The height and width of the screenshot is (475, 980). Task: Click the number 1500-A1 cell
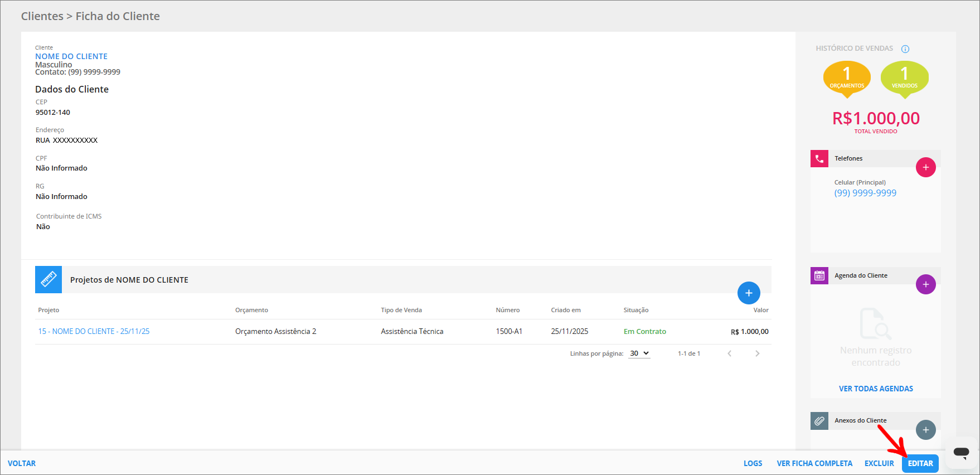tap(509, 331)
